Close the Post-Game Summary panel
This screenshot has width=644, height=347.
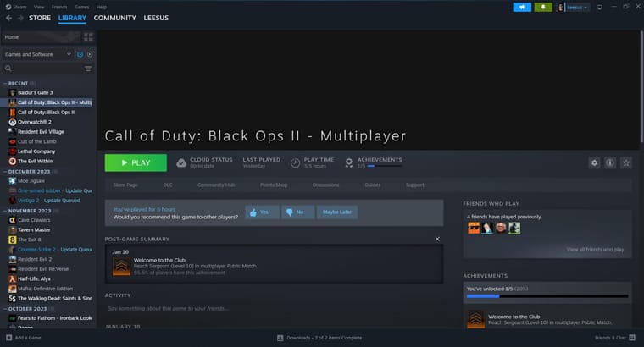(437, 239)
